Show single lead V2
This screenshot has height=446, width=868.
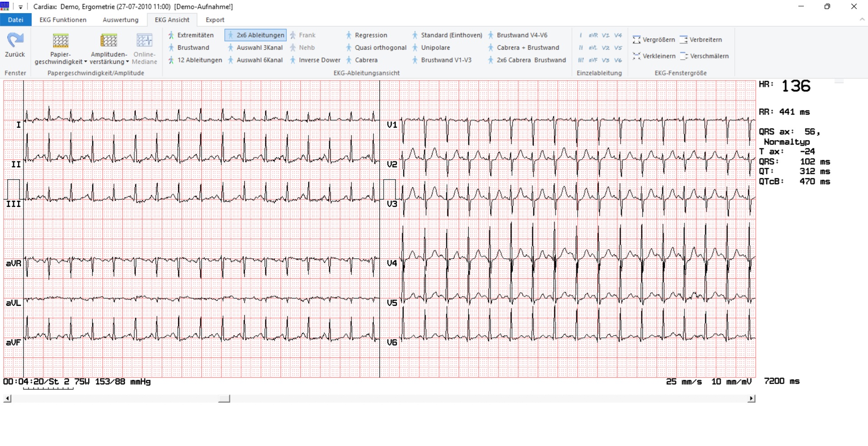click(606, 47)
